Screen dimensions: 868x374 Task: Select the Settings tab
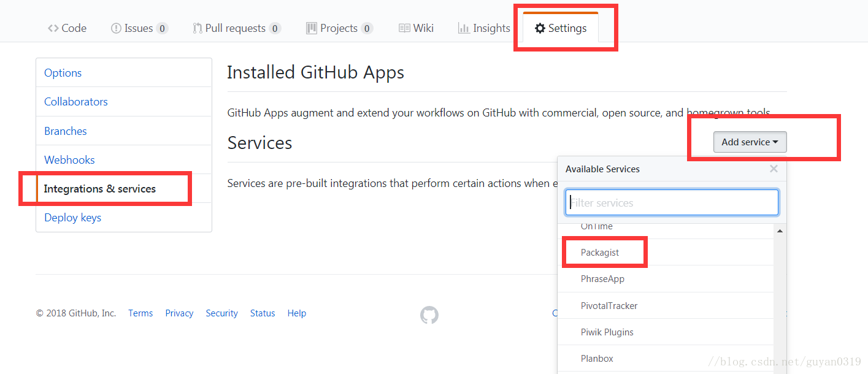pos(561,28)
